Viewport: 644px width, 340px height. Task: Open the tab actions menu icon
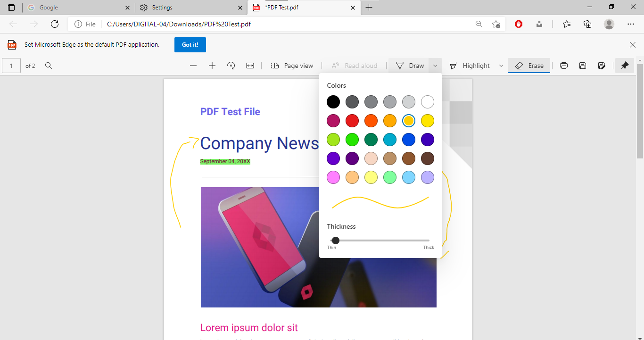click(x=11, y=8)
